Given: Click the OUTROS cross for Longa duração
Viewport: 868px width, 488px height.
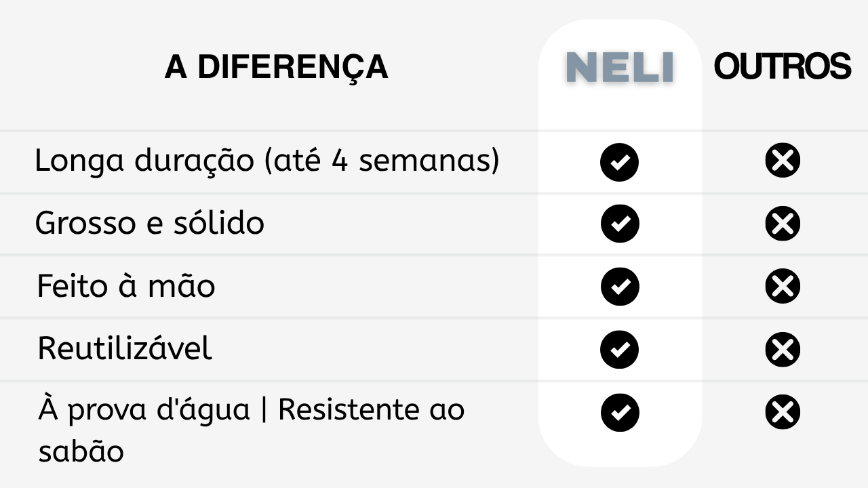Looking at the screenshot, I should click(783, 161).
